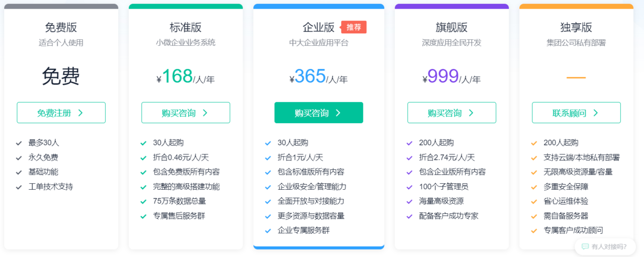Click 购买咨询 under the 标准版 plan
This screenshot has width=644, height=257.
(x=185, y=113)
